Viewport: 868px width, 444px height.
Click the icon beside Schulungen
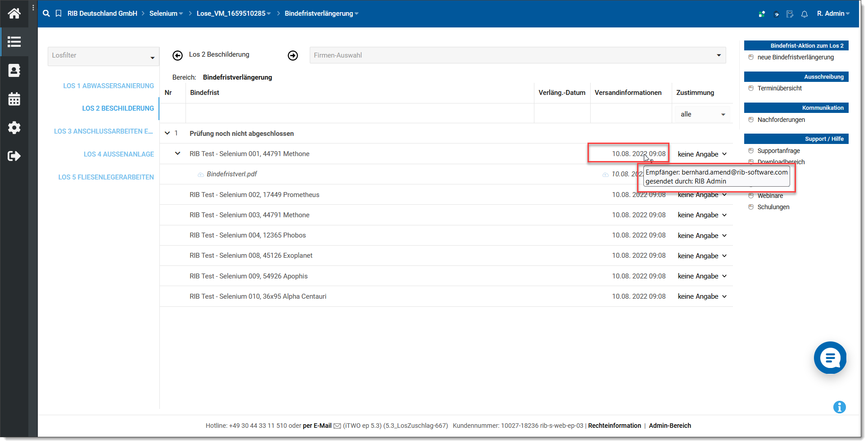(751, 207)
